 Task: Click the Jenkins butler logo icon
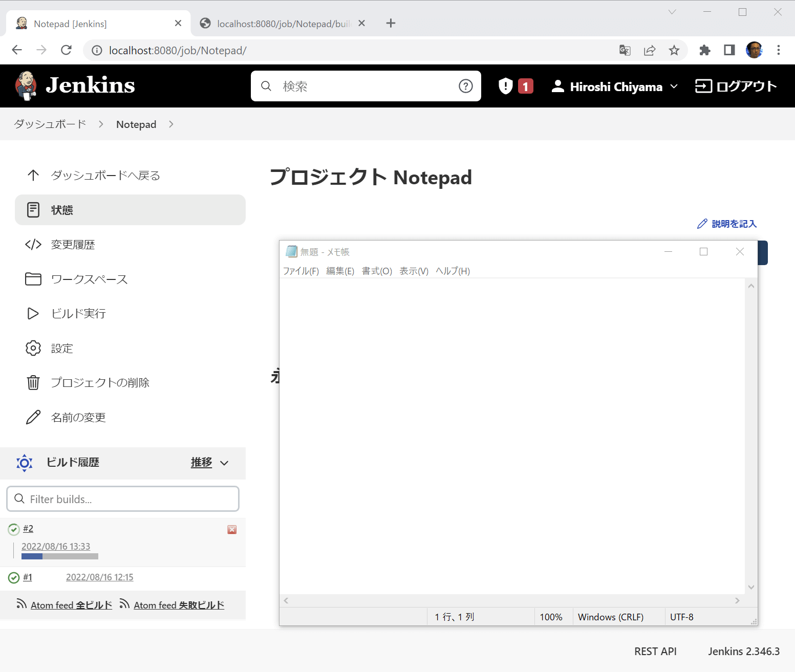click(26, 85)
